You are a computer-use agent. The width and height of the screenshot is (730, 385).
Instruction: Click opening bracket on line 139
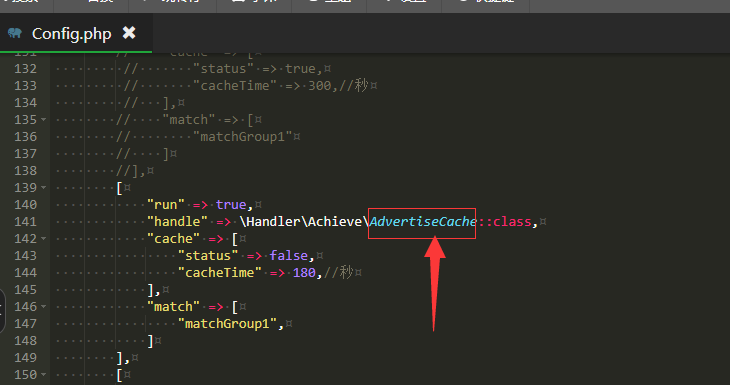[x=120, y=188]
